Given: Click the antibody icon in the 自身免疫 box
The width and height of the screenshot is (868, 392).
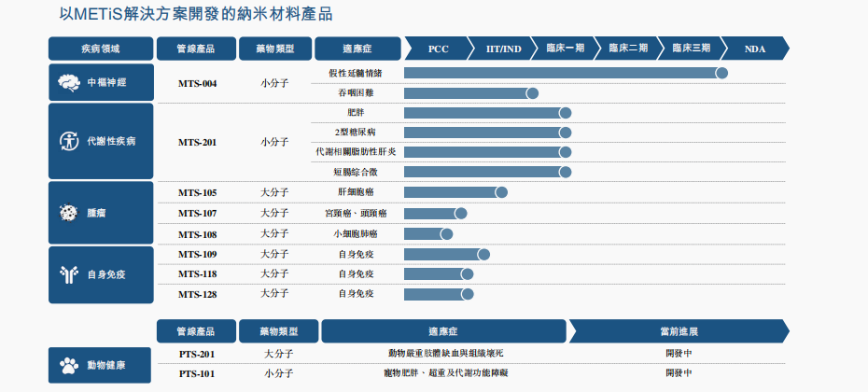Looking at the screenshot, I should click(68, 273).
